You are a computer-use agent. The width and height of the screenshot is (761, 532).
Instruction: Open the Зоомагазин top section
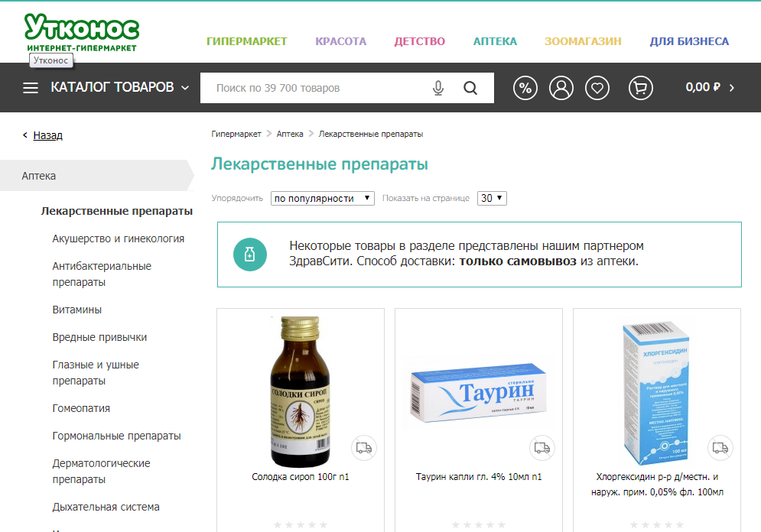[583, 41]
